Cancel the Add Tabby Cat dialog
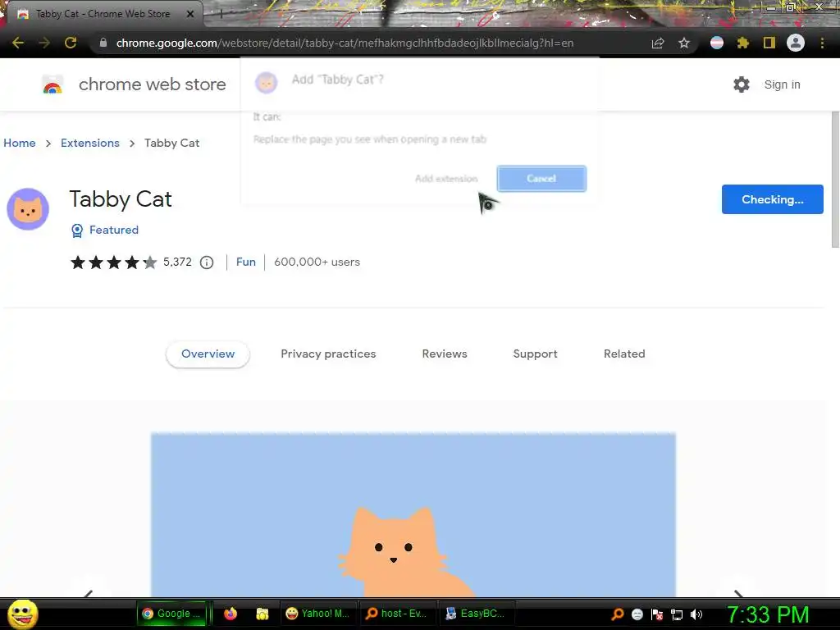Image resolution: width=840 pixels, height=630 pixels. [541, 178]
